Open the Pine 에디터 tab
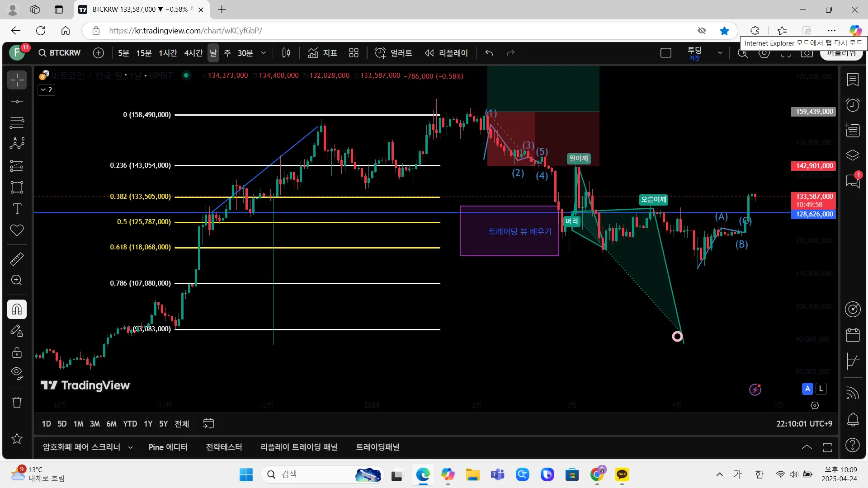The height and width of the screenshot is (488, 868). [168, 447]
